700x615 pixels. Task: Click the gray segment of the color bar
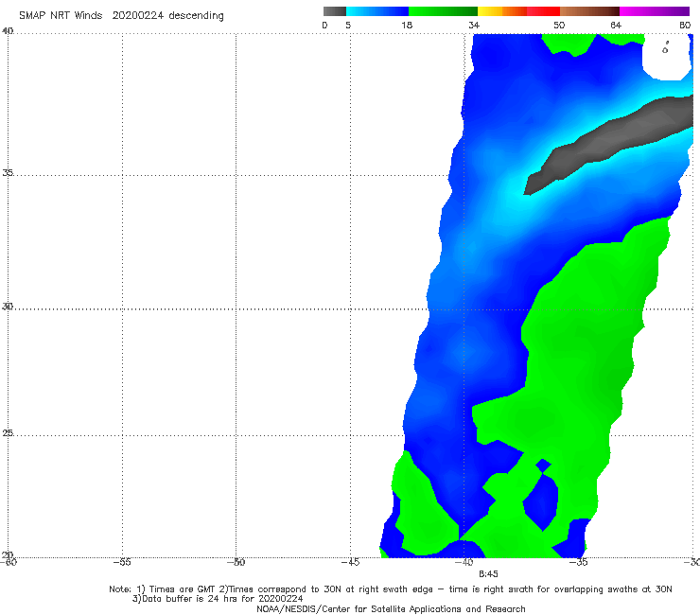[334, 11]
